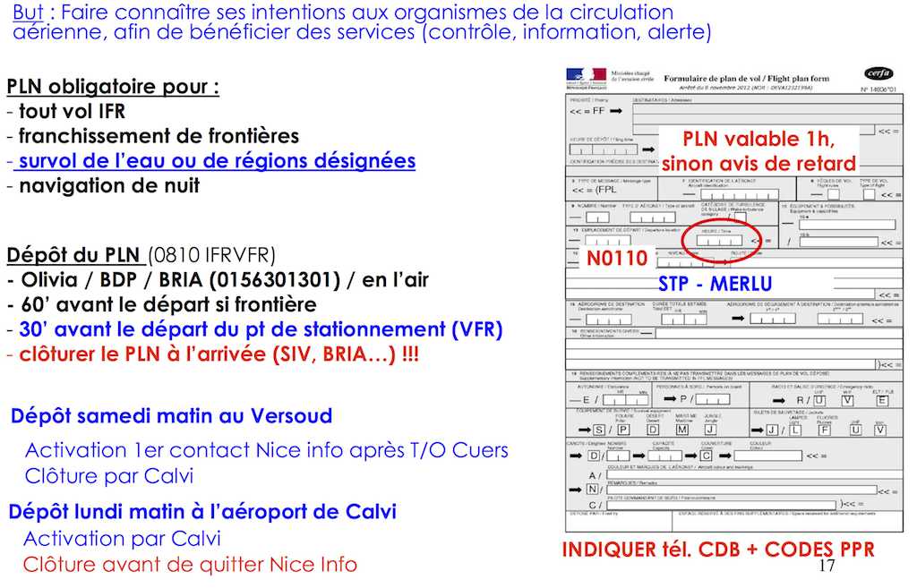
Task: Check the VHF "V" emergency radio box
Action: [x=847, y=400]
